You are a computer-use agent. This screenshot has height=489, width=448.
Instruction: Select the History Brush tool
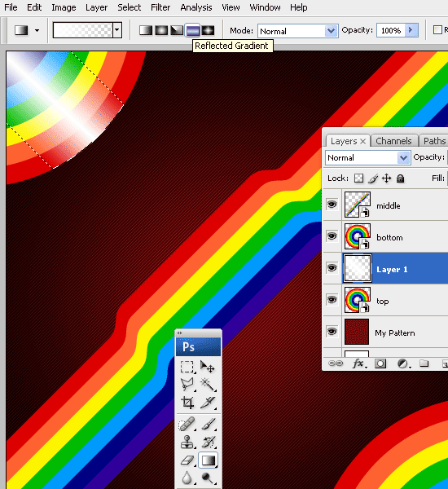click(208, 443)
